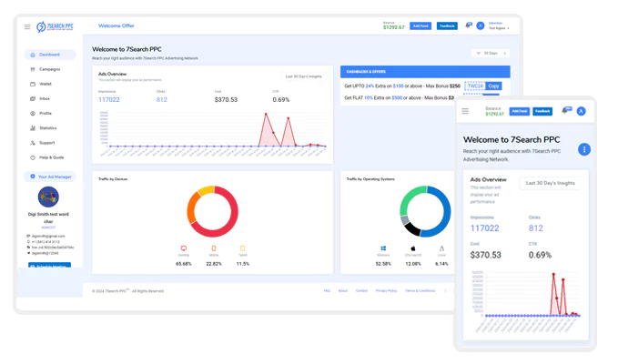Click the 7Search PPC logo
Image resolution: width=618 pixels, height=364 pixels.
pyautogui.click(x=55, y=26)
